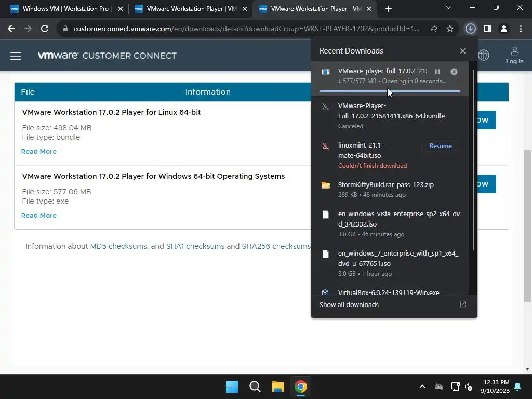Open the Chrome three-dot menu

(x=521, y=29)
